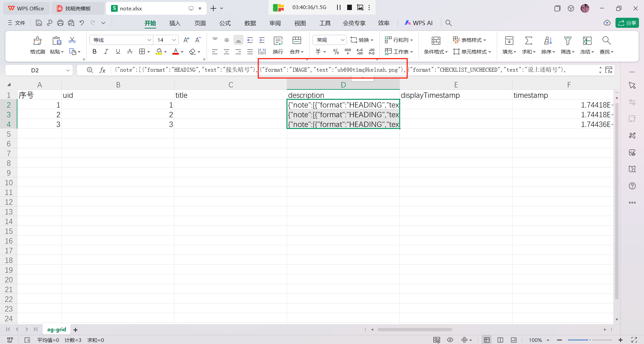Click the Undo arrow icon
644x344 pixels.
(x=82, y=23)
